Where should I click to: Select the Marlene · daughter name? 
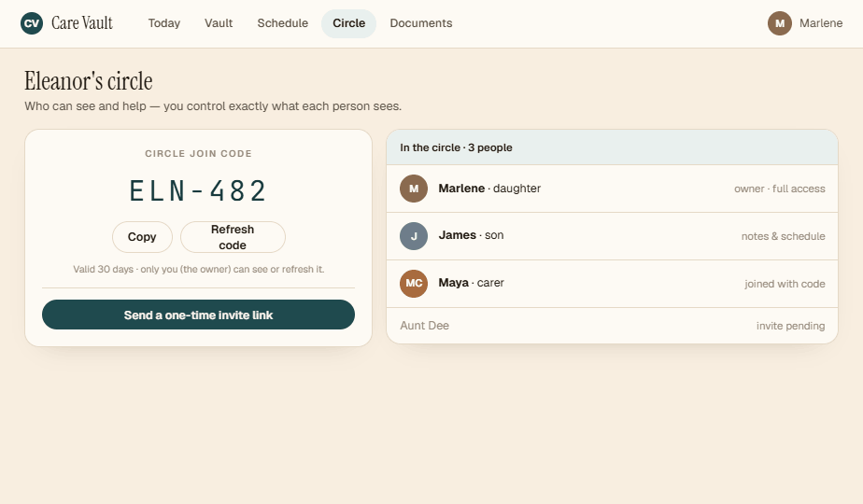point(489,189)
